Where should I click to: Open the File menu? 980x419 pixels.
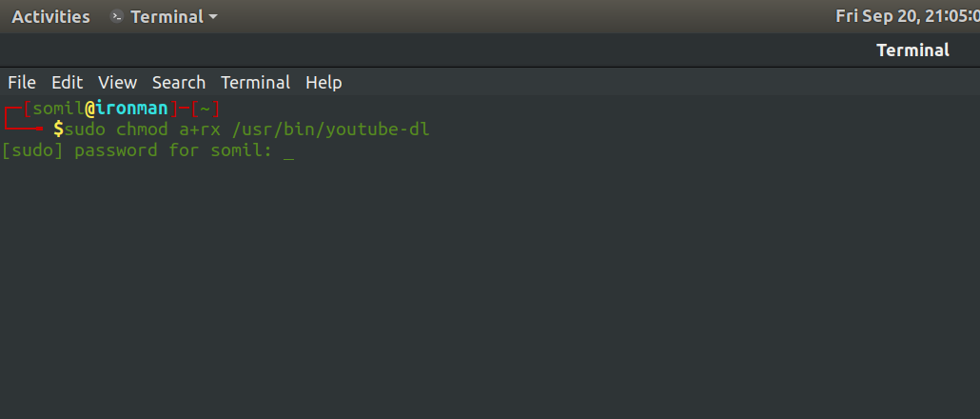click(x=22, y=83)
